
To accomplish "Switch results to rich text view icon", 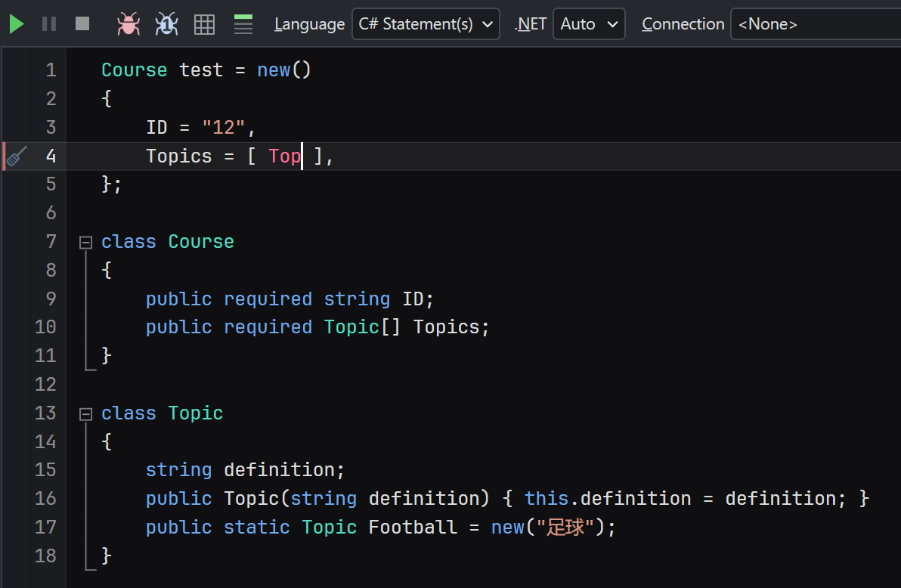I will [x=243, y=24].
